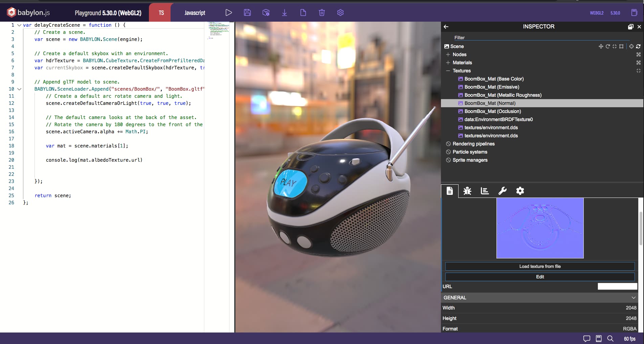Screen dimensions: 644x344
Task: Click the 60 fps counter
Action: click(629, 339)
